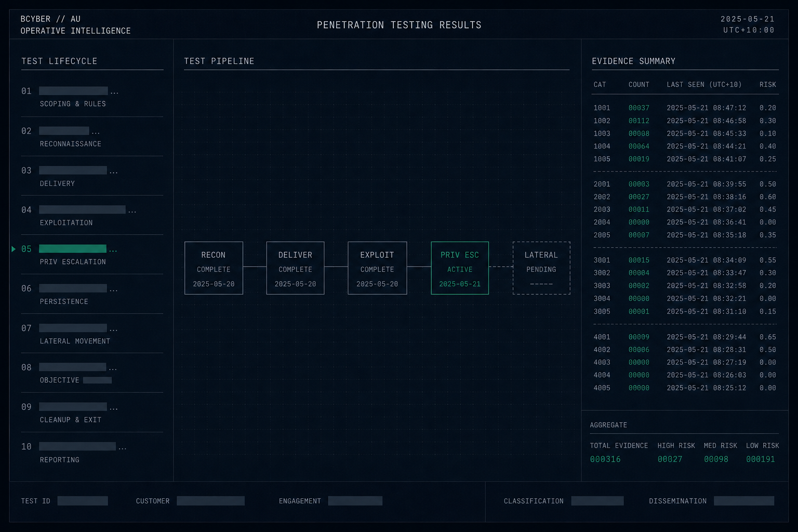Viewport: 798px width, 532px height.
Task: Click risk 0.65 in row 4001
Action: [x=768, y=337]
